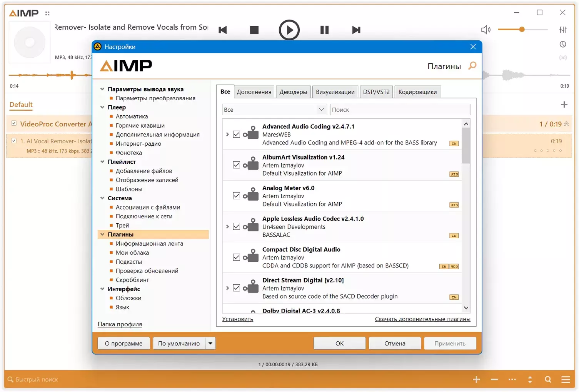Click the large Play button
Viewport: 579px width, 392px height.
tap(289, 30)
